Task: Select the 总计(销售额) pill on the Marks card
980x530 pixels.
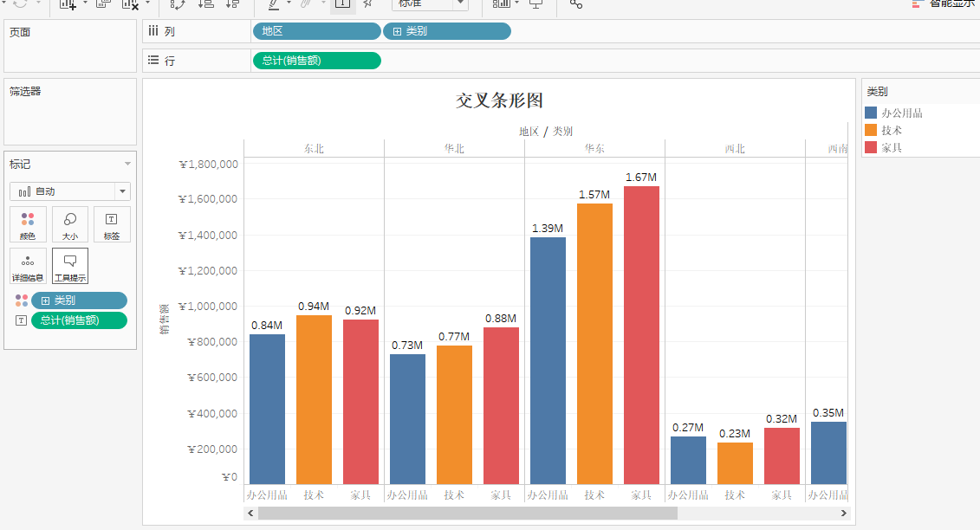Action: tap(80, 320)
